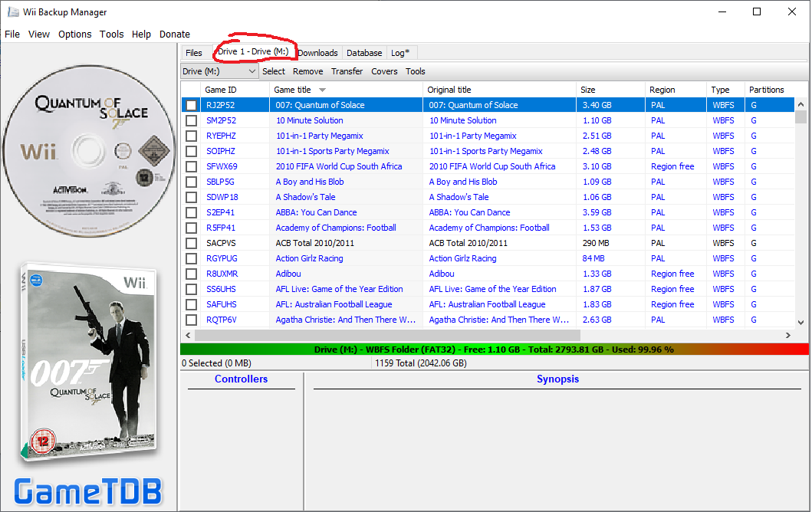Click the Synopsis panel heading
812x512 pixels.
click(557, 379)
